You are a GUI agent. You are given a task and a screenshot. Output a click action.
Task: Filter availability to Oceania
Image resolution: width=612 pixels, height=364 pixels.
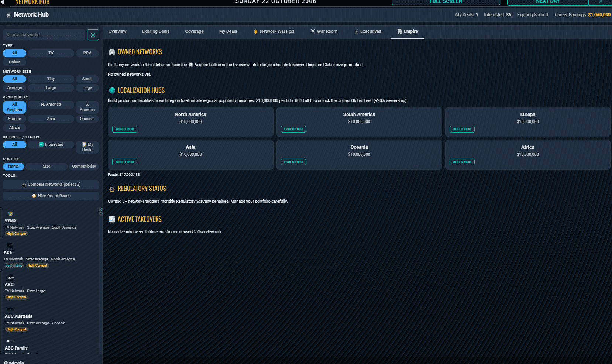click(87, 119)
